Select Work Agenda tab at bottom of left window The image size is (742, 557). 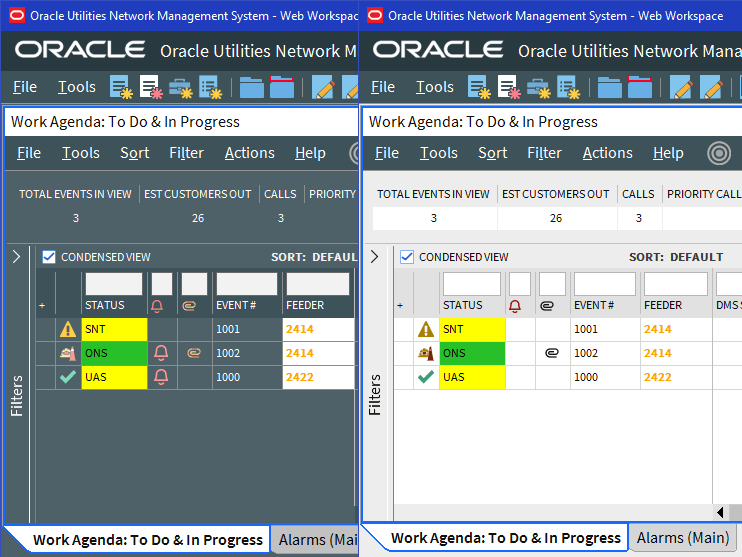coord(148,540)
